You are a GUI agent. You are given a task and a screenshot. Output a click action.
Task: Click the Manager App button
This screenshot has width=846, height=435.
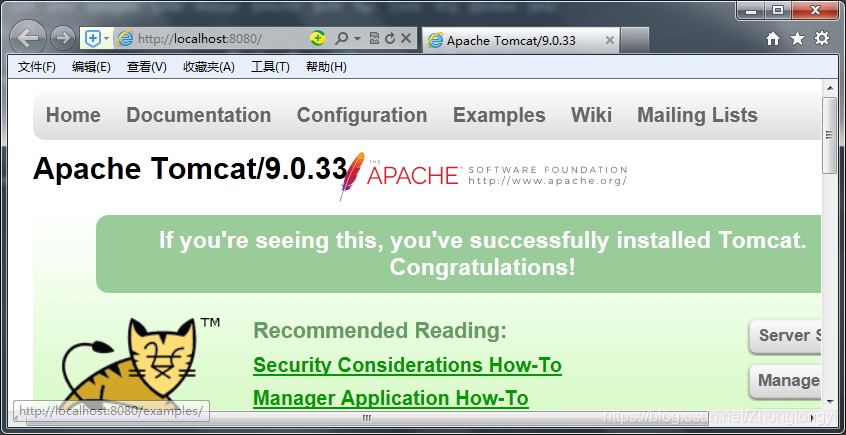click(x=786, y=381)
